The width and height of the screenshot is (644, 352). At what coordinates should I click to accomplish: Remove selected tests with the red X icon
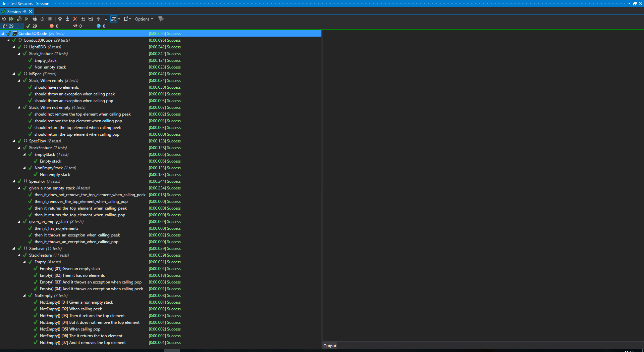(x=75, y=19)
